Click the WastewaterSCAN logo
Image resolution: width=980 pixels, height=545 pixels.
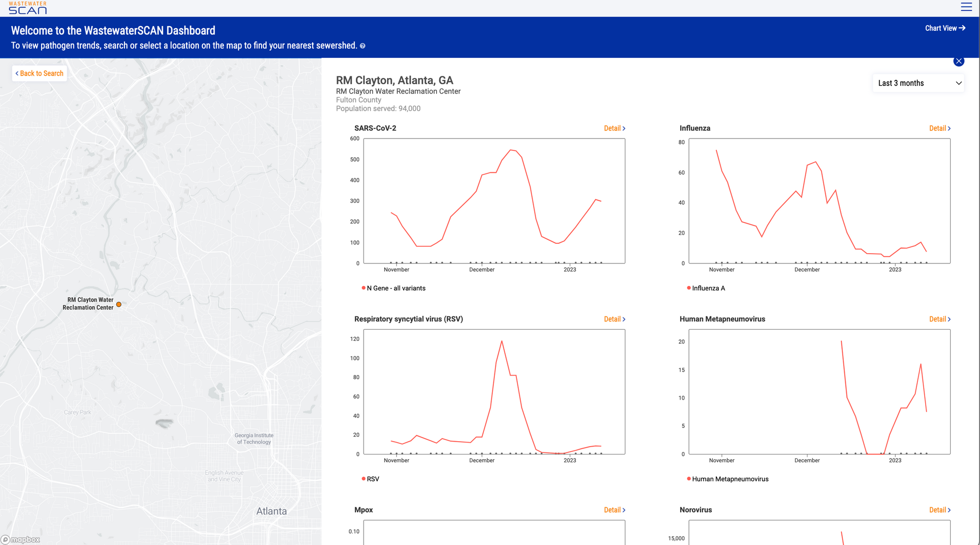click(27, 7)
